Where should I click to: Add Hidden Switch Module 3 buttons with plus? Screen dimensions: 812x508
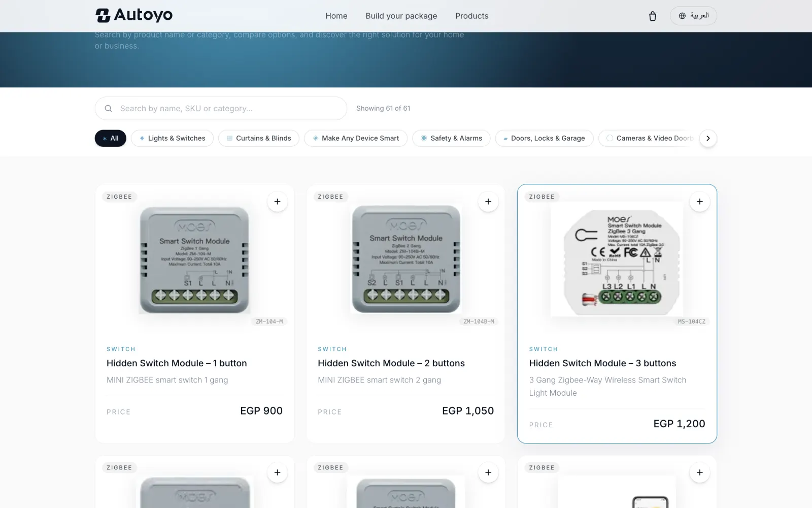(x=699, y=202)
